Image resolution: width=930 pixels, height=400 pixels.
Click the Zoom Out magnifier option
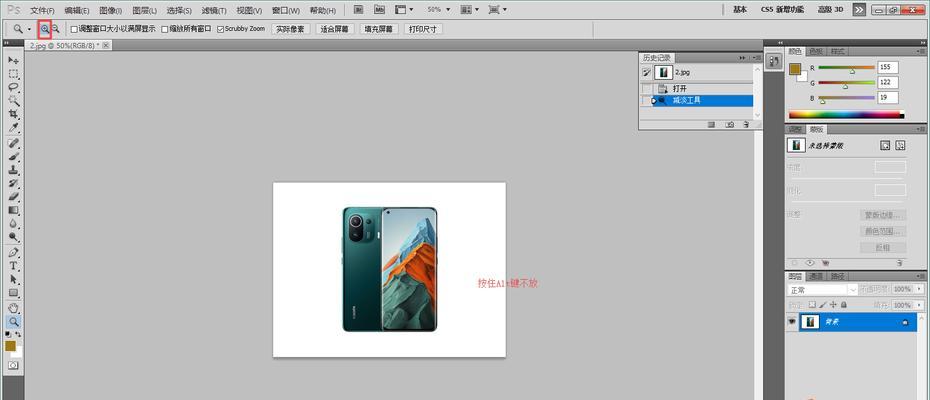[x=55, y=28]
